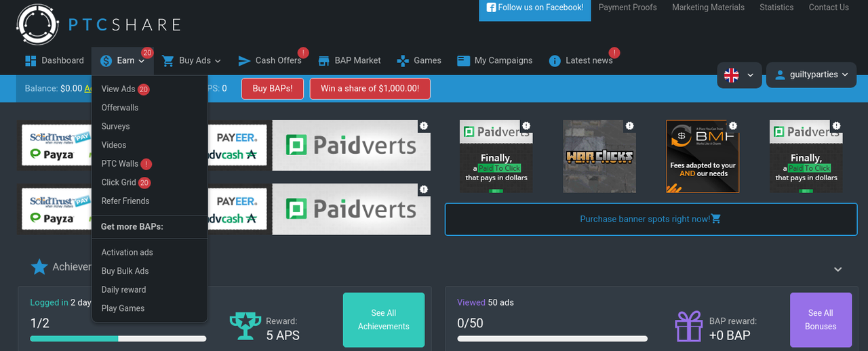Click the cart icon in Purchase banner spots
Image resolution: width=868 pixels, height=351 pixels.
pyautogui.click(x=716, y=219)
